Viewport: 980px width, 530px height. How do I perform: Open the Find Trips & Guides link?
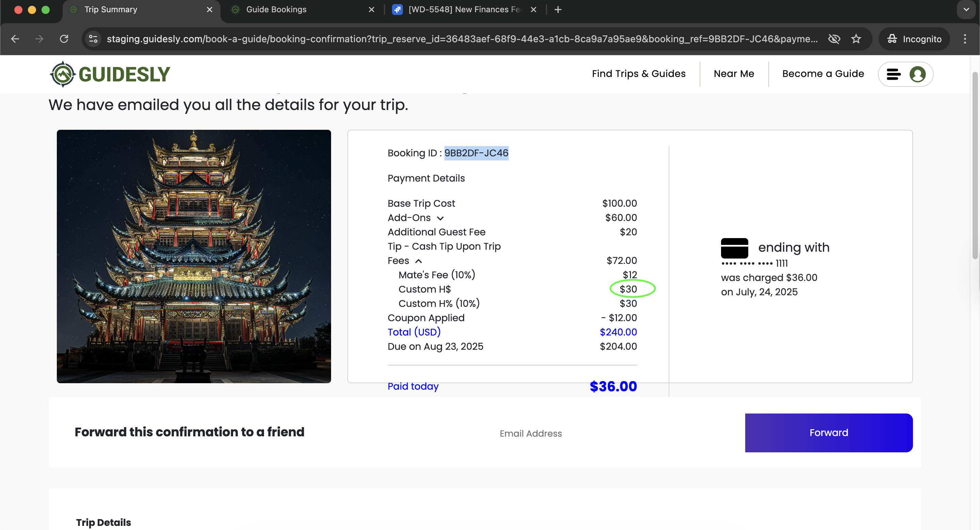[x=638, y=74]
